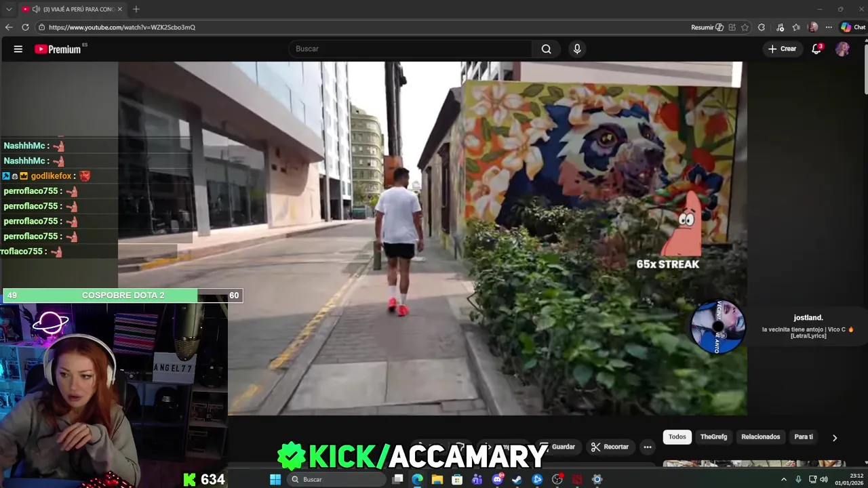Open the browser Extensions puzzle icon
Image resolution: width=868 pixels, height=488 pixels.
pyautogui.click(x=762, y=27)
